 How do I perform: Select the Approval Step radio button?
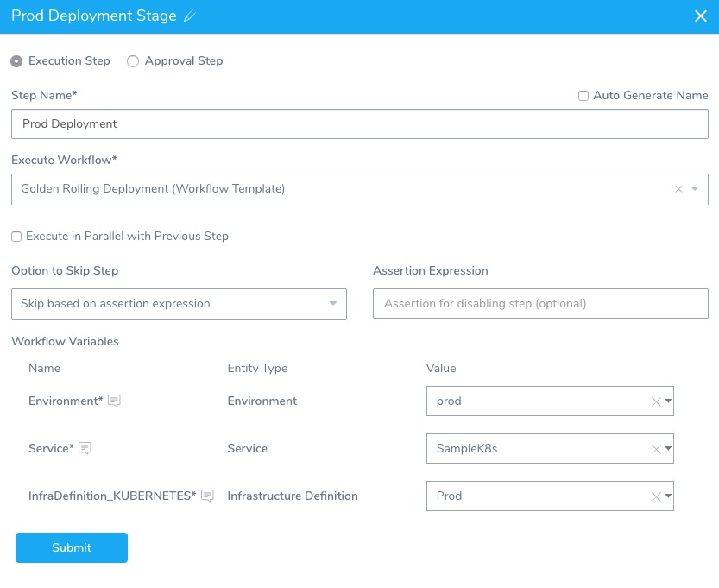[x=133, y=61]
